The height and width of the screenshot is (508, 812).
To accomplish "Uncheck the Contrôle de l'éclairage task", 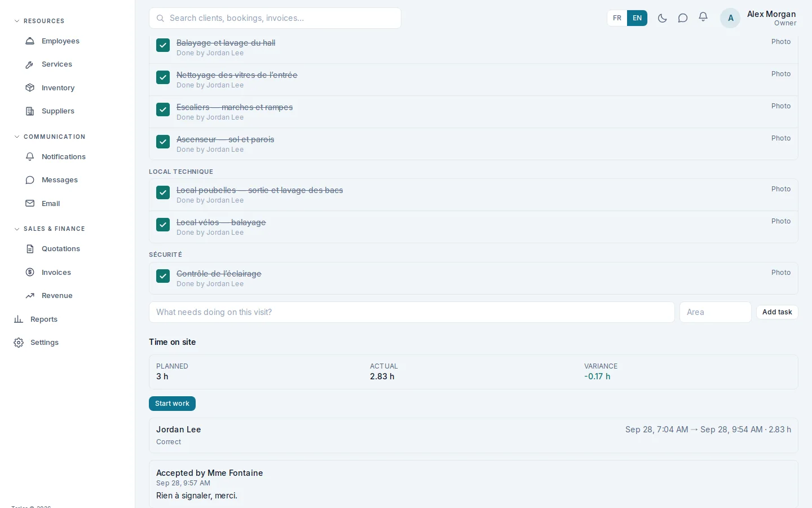I will 163,276.
